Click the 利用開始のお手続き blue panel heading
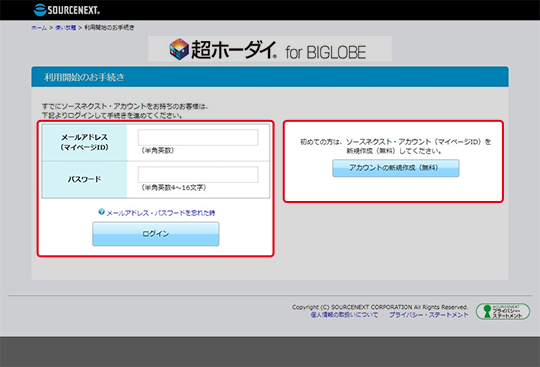 click(84, 77)
